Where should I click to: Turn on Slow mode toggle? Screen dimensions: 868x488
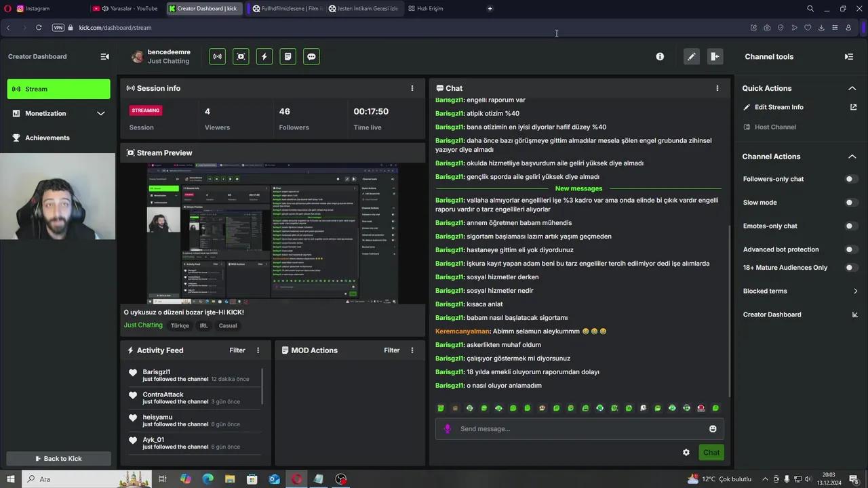point(850,203)
